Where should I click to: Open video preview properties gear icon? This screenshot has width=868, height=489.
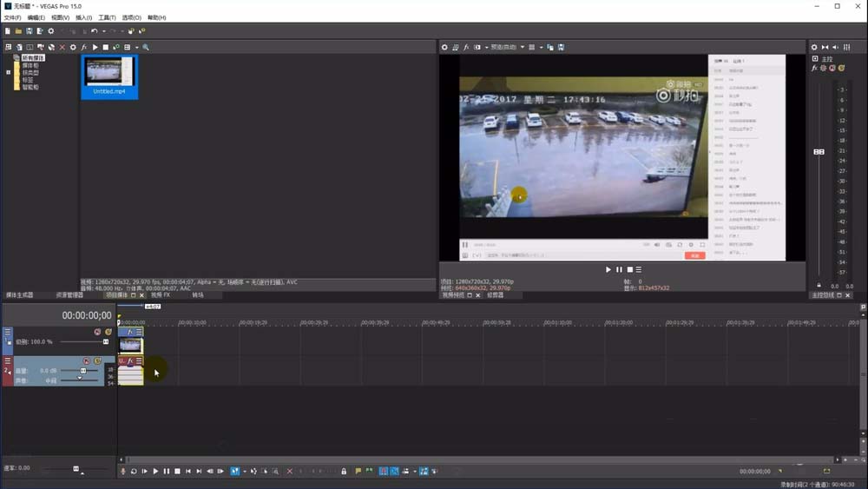point(444,47)
